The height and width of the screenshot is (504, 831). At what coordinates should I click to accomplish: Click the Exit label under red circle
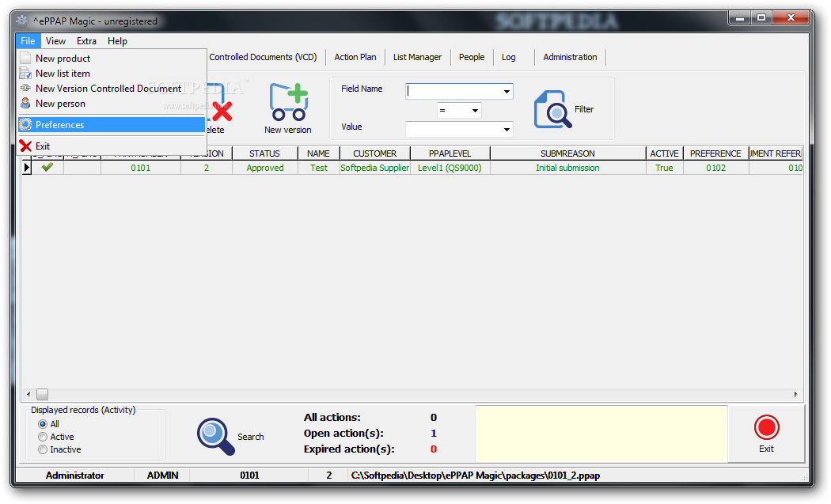coord(766,449)
